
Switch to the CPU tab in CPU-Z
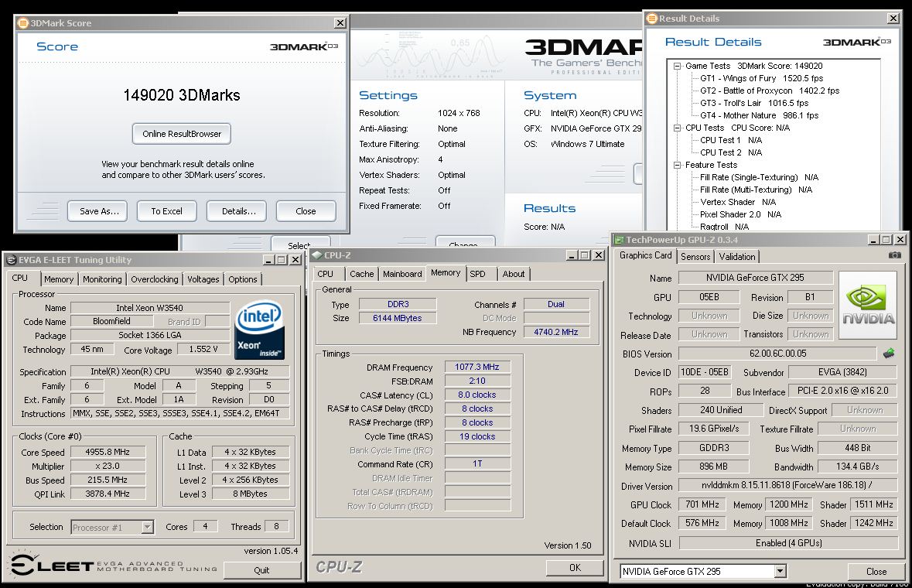click(x=325, y=274)
